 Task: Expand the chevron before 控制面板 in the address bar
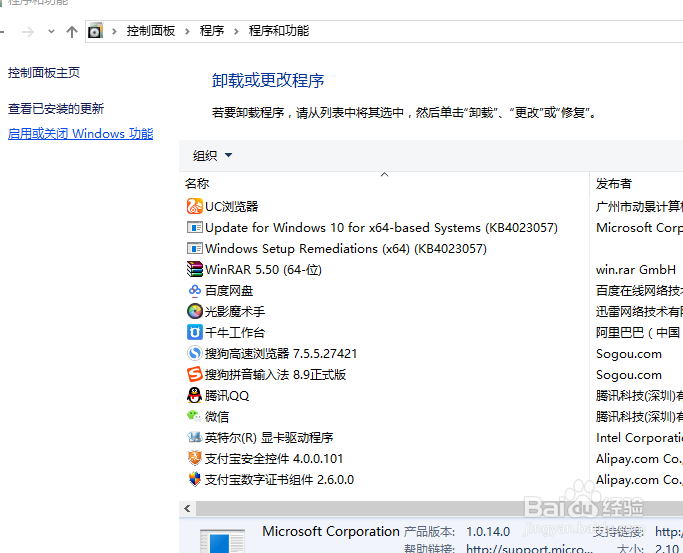(x=114, y=31)
